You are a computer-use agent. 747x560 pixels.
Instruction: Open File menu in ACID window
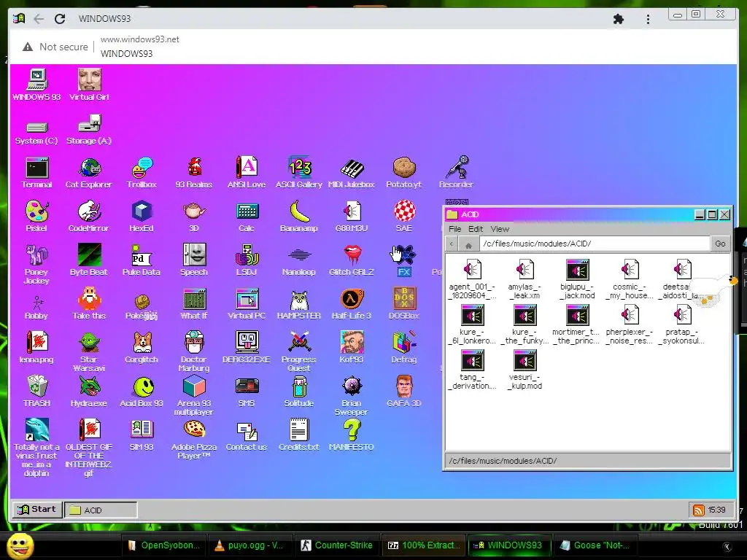(x=455, y=229)
